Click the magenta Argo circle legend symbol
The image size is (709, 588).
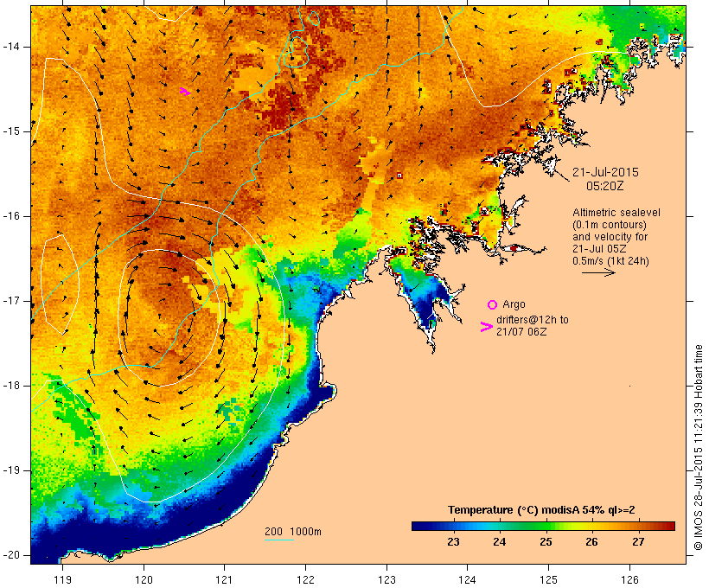492,304
